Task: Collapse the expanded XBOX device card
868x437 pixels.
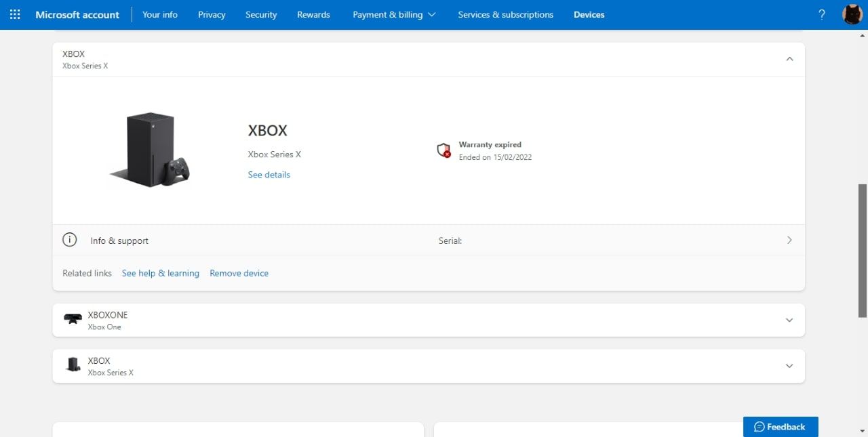Action: pos(789,59)
